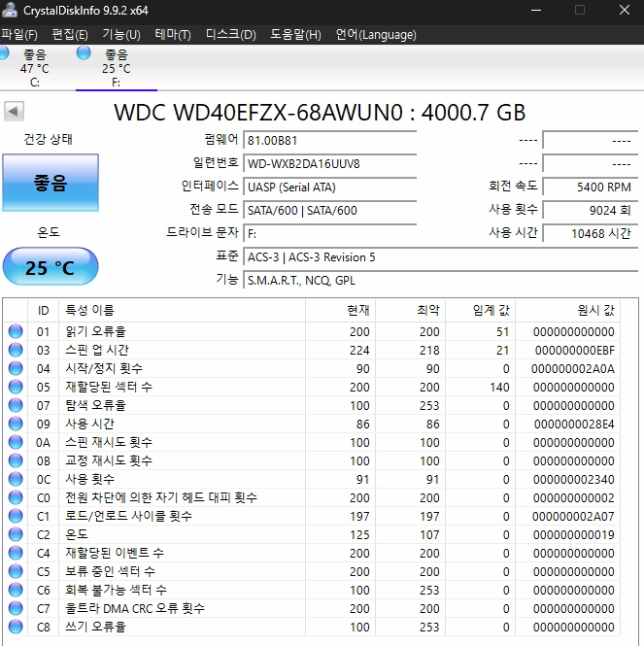Click the 특성 이름 column header
Screen dimensions: 644x646
pos(182,310)
